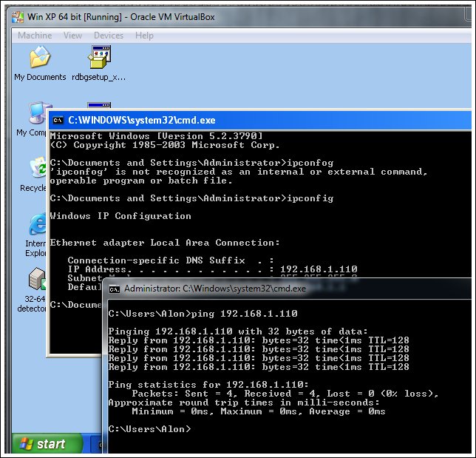Click the VirtualBox window title icon
Image resolution: width=476 pixels, height=458 pixels.
click(18, 17)
